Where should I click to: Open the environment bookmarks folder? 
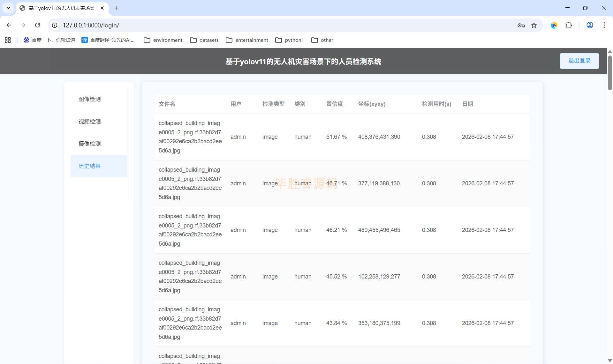(163, 40)
